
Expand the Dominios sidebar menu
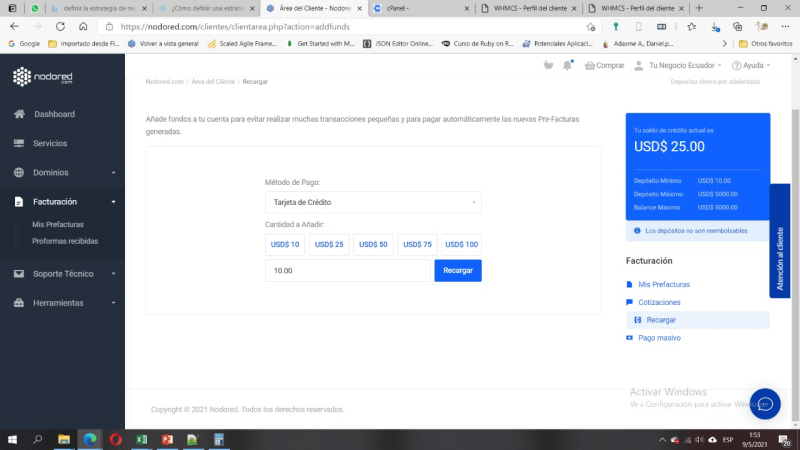click(62, 172)
